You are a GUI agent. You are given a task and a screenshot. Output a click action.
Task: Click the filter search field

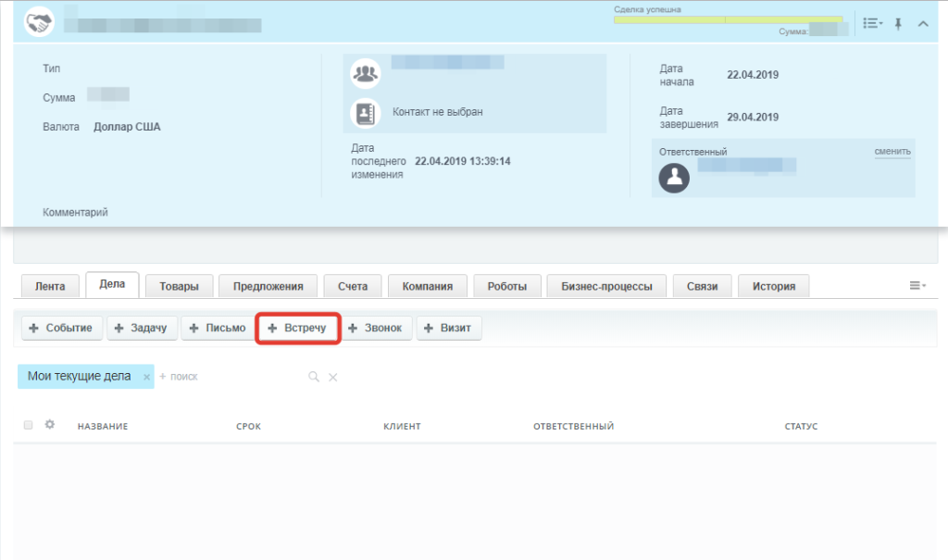tap(232, 377)
